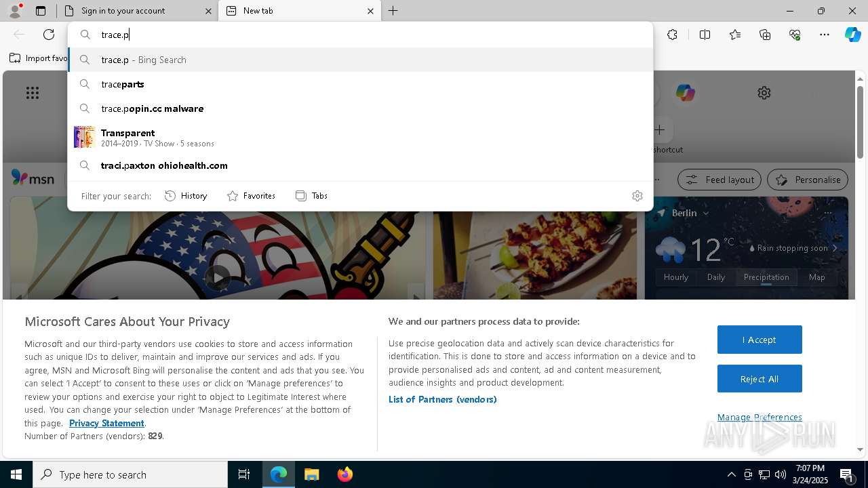Click the taskbar 'Type here to search' box
This screenshot has height=488, width=868.
click(130, 474)
